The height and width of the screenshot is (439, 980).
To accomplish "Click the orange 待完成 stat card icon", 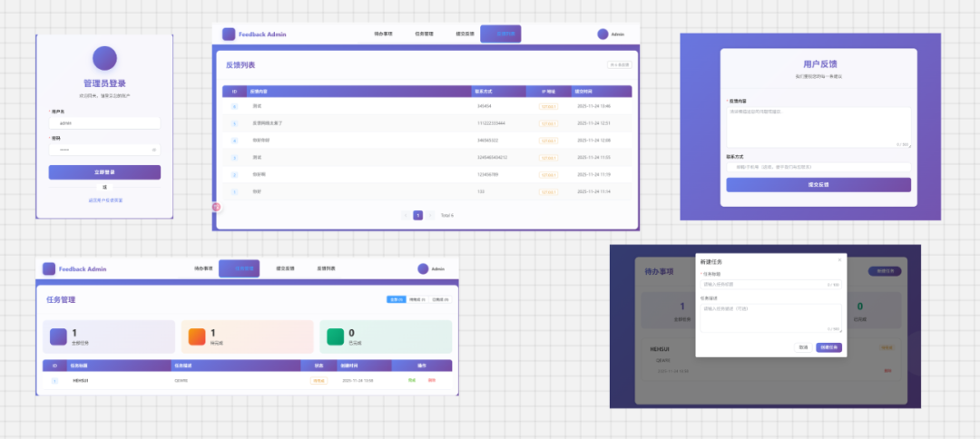I will coord(197,337).
